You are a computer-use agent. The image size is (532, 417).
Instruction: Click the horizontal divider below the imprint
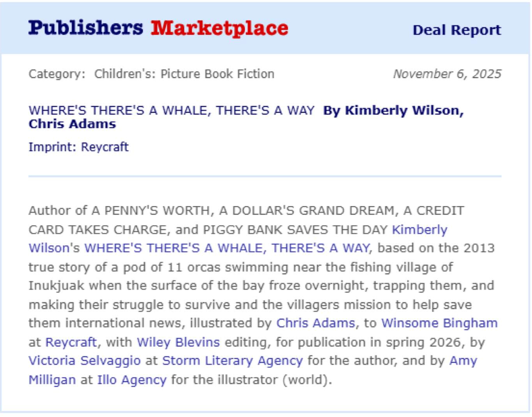coord(265,176)
